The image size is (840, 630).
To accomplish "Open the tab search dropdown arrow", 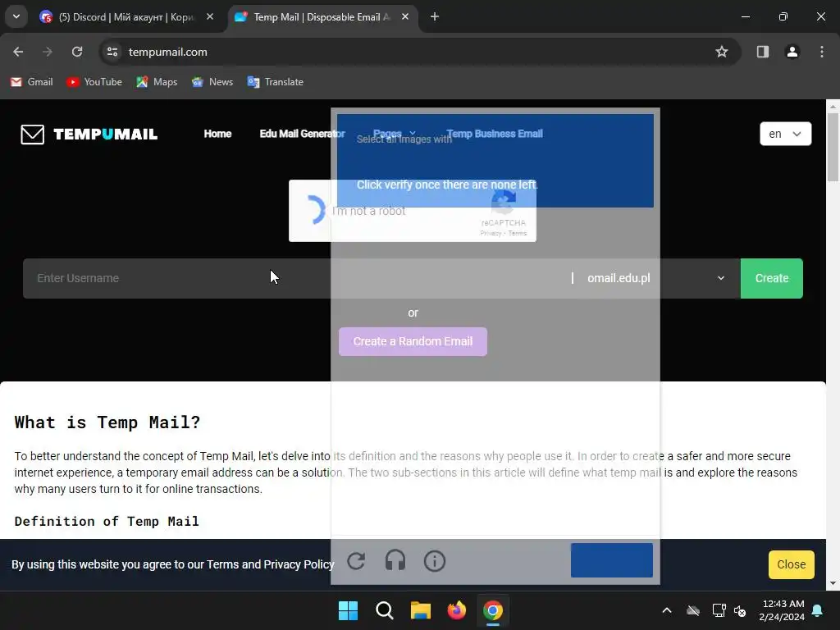I will (x=16, y=16).
